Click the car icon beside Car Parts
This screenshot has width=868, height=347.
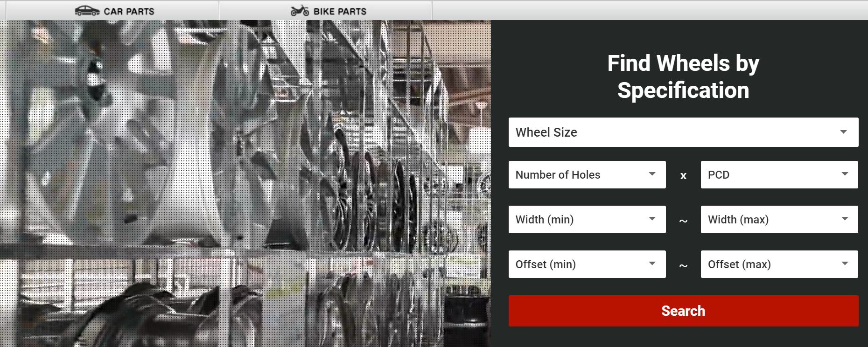click(x=87, y=11)
